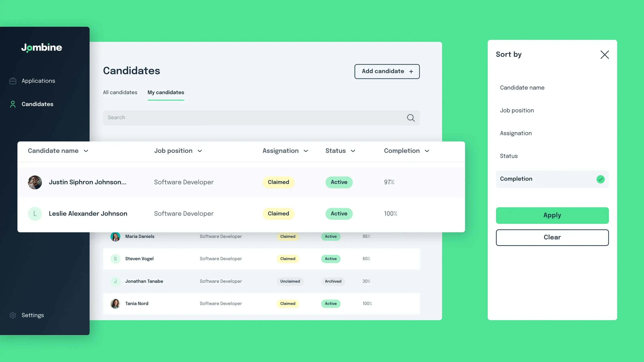Apply the selected sort option
Viewport: 644px width, 362px height.
(x=552, y=215)
